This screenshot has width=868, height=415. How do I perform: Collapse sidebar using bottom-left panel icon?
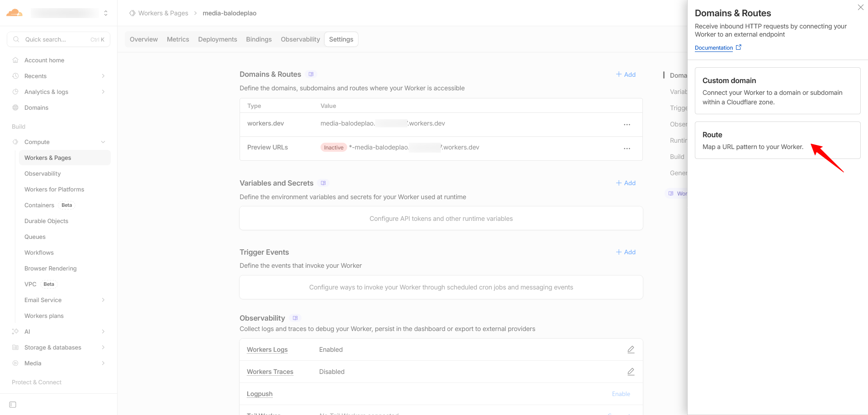pyautogui.click(x=13, y=405)
